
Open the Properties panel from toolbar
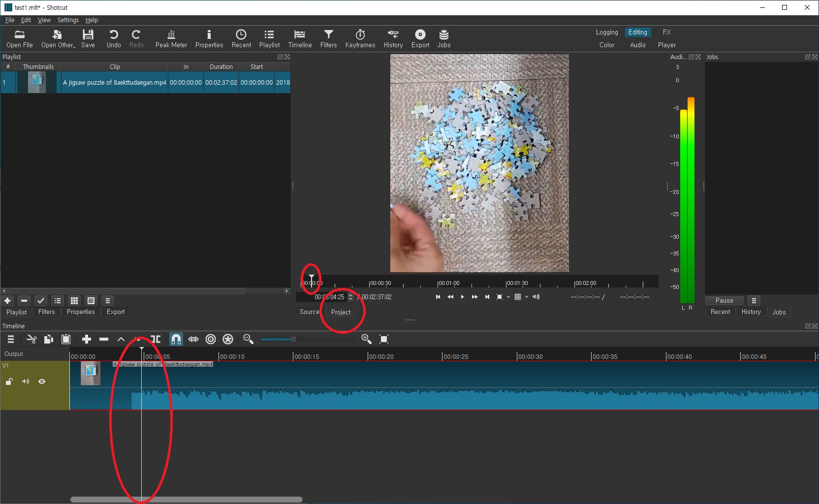pyautogui.click(x=209, y=39)
